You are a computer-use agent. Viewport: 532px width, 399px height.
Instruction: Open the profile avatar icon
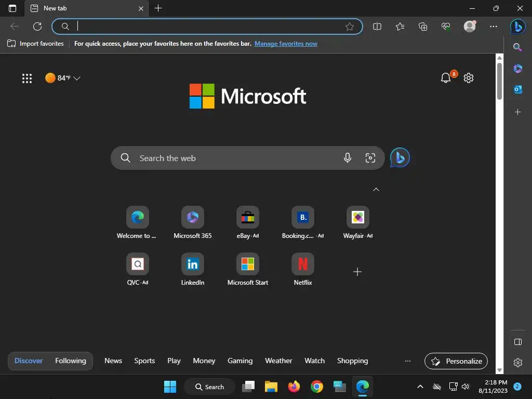pyautogui.click(x=470, y=26)
